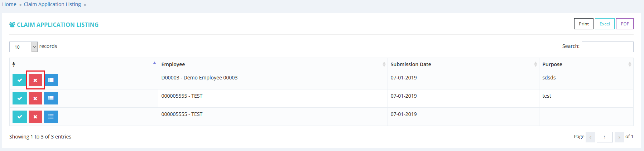Go to Home breadcrumb
644x151 pixels.
(x=9, y=4)
